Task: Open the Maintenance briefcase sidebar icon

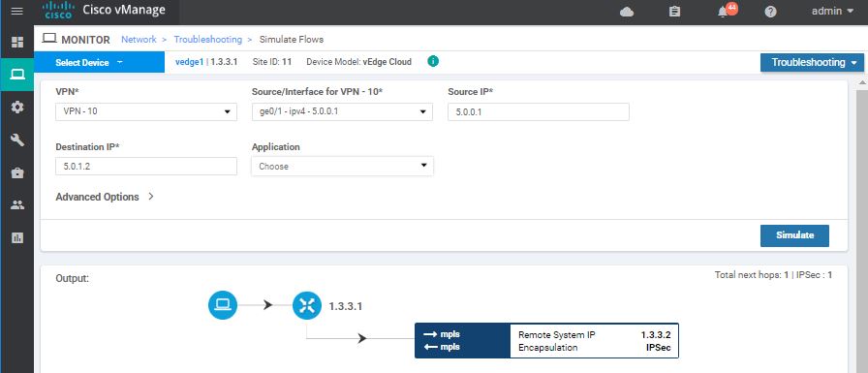Action: pos(17,172)
